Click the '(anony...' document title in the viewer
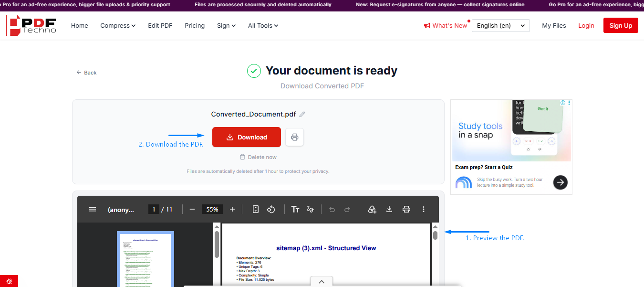Screen dimensions: 644x287 pos(121,210)
